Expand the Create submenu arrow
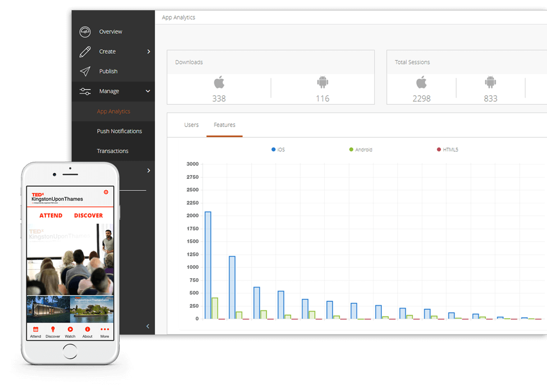This screenshot has height=392, width=547. 149,51
